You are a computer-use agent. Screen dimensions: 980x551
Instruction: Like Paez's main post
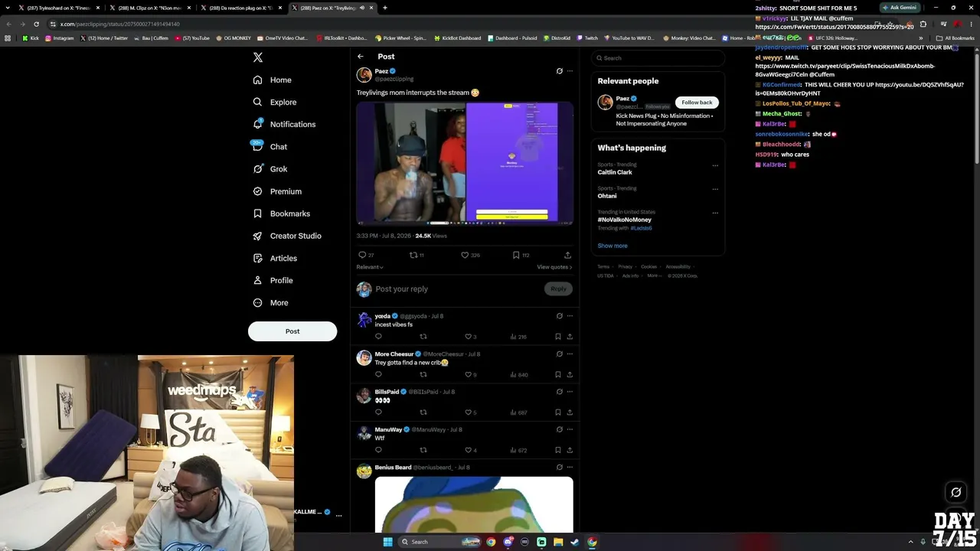tap(465, 255)
